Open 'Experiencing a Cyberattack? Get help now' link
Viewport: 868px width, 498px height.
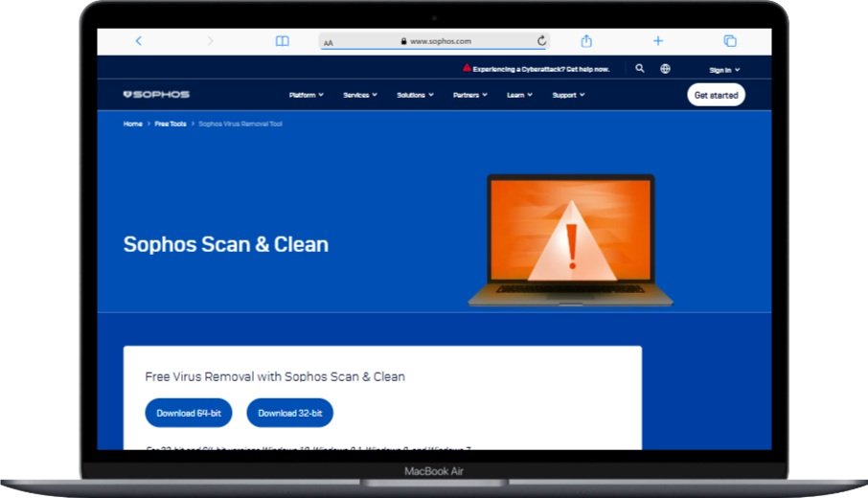tap(541, 69)
